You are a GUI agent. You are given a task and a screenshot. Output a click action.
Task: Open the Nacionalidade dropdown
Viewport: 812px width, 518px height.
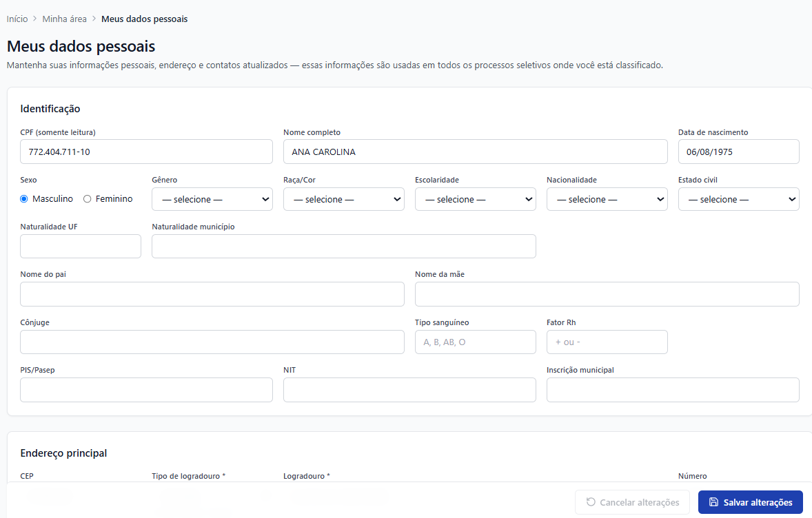click(x=607, y=199)
